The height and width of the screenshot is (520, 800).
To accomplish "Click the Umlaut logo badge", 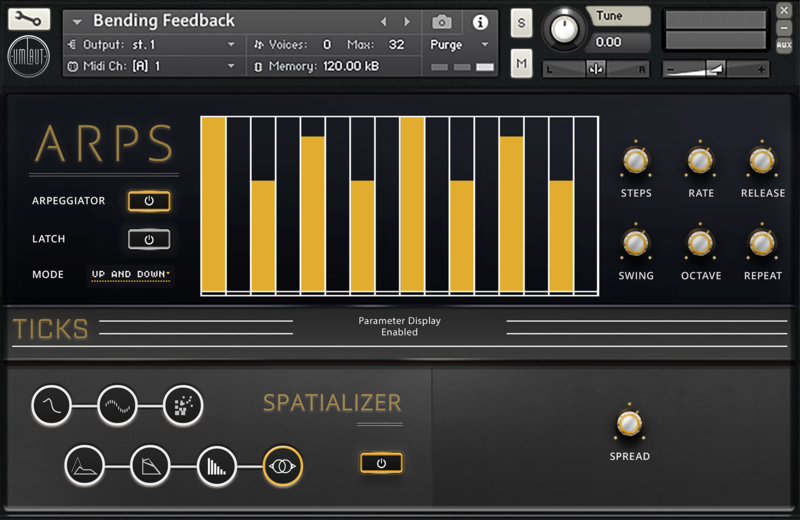I will pos(29,56).
